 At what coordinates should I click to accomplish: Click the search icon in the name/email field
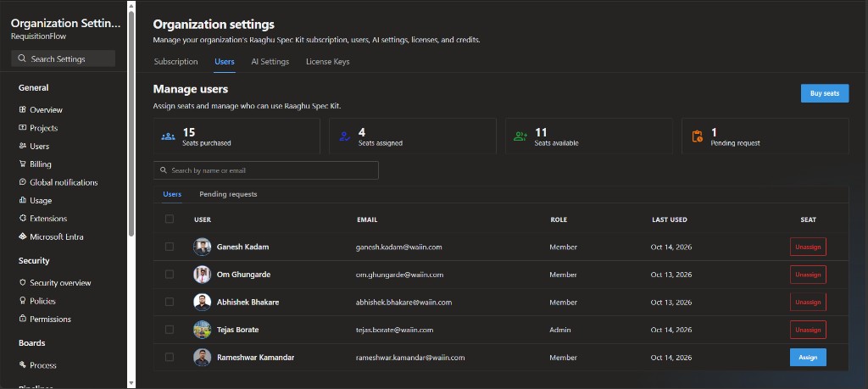(164, 170)
